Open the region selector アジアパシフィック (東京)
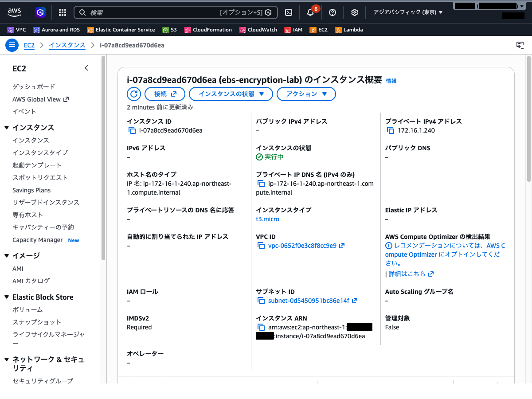 408,12
